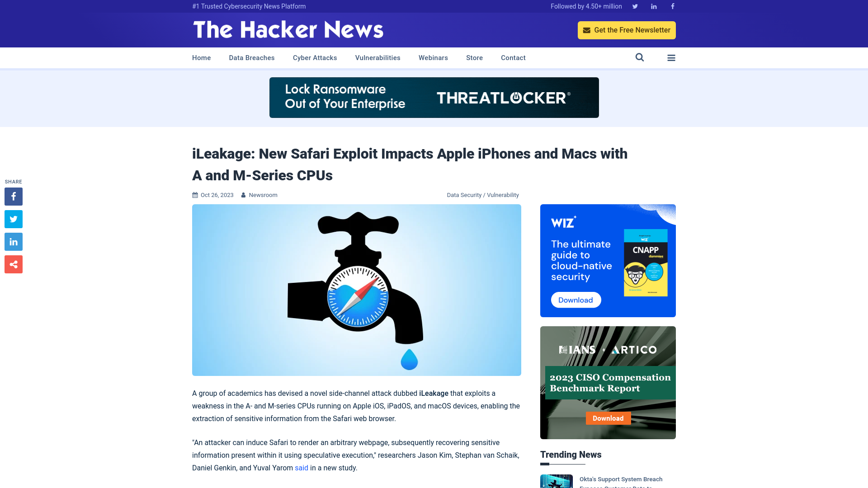
Task: Download the 2023 CISO Compensation Report
Action: 608,418
